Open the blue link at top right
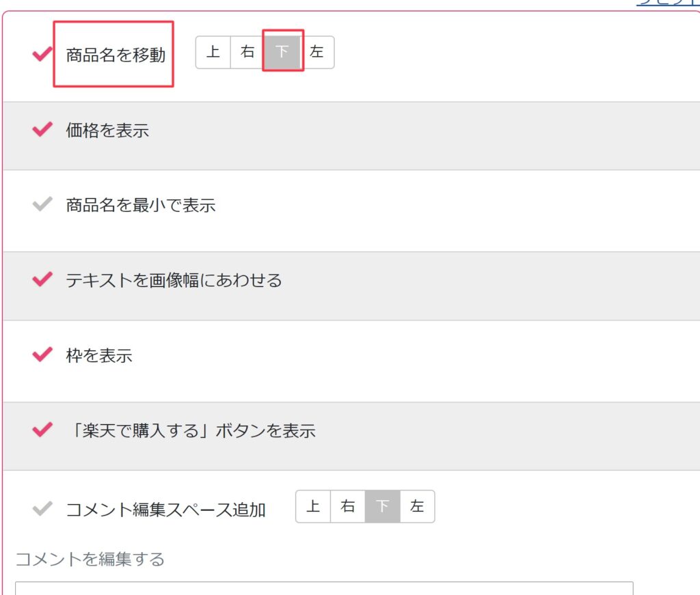700x595 pixels. point(668,3)
